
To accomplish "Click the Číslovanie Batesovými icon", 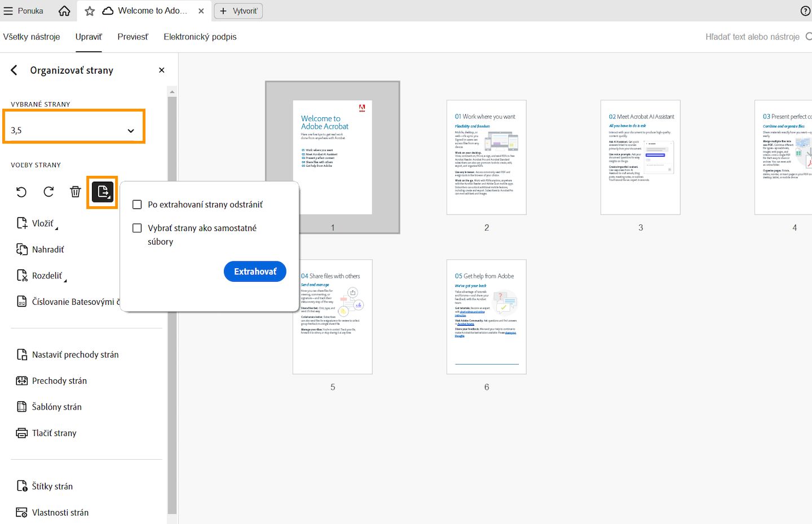I will 22,301.
